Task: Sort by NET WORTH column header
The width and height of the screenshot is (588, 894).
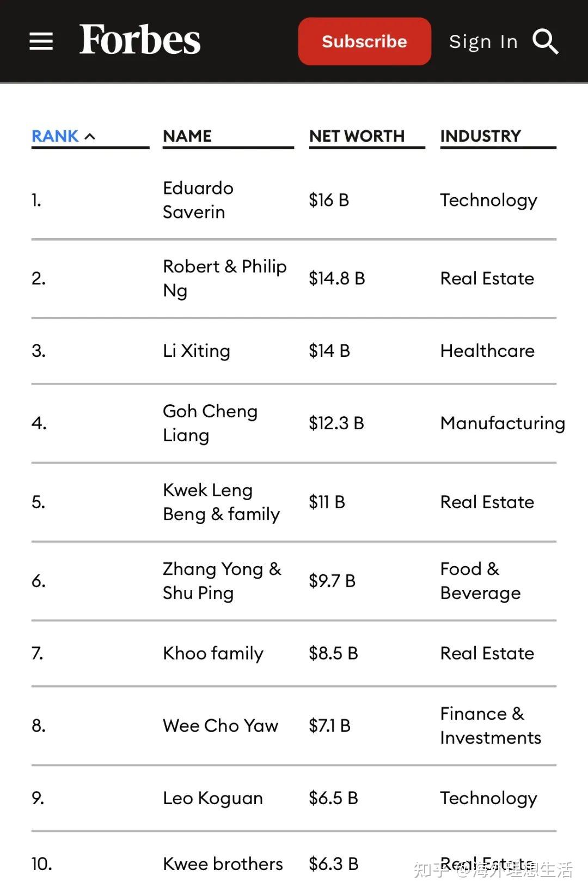Action: (357, 136)
